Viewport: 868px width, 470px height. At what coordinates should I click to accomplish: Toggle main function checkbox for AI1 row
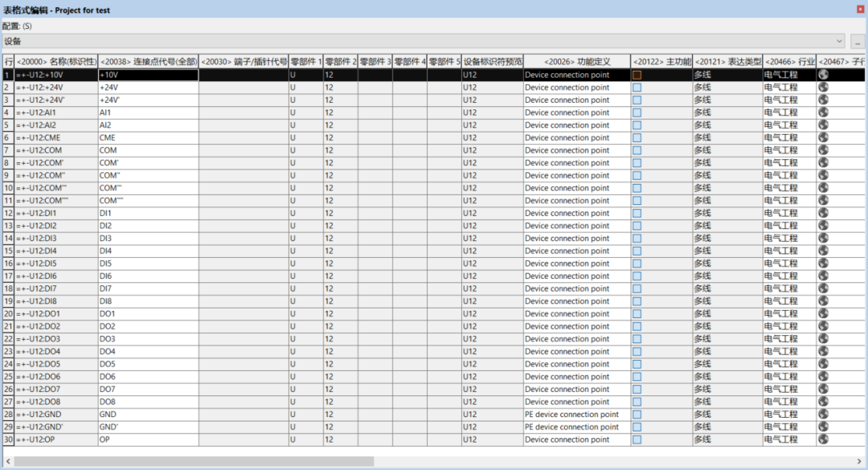pyautogui.click(x=637, y=112)
